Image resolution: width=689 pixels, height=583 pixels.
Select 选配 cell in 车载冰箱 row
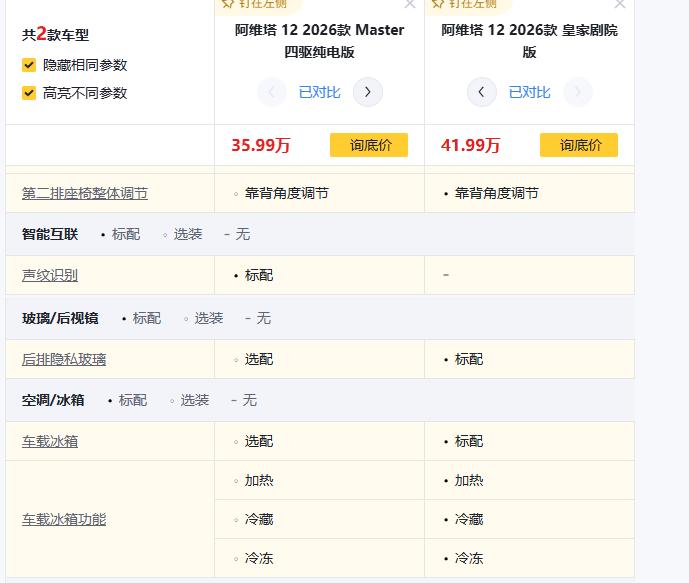coord(319,441)
